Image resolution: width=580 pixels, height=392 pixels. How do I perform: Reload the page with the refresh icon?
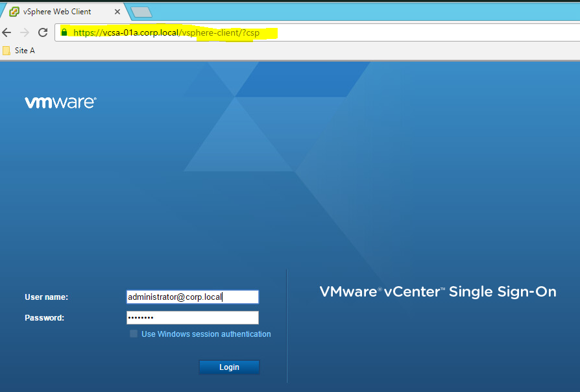point(43,32)
